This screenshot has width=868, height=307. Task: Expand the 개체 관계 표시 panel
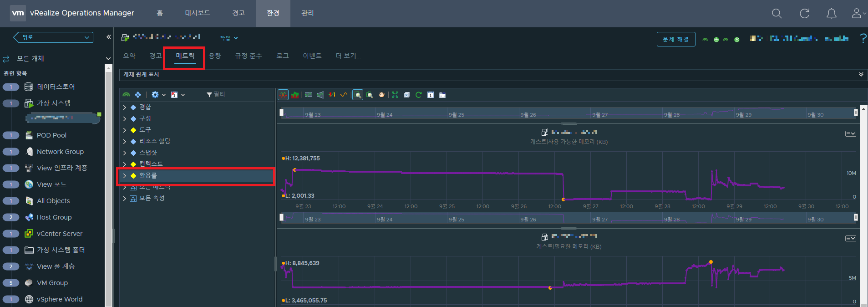(x=861, y=74)
